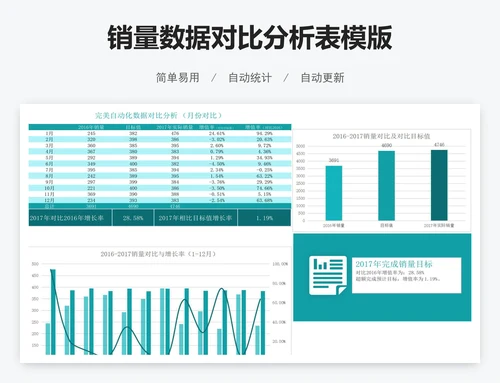Select the 6月 row label
The width and height of the screenshot is (500, 383).
[49, 164]
